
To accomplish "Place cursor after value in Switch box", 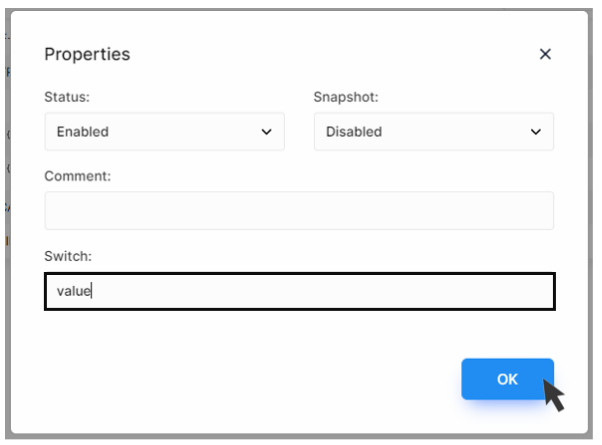I will pyautogui.click(x=91, y=291).
